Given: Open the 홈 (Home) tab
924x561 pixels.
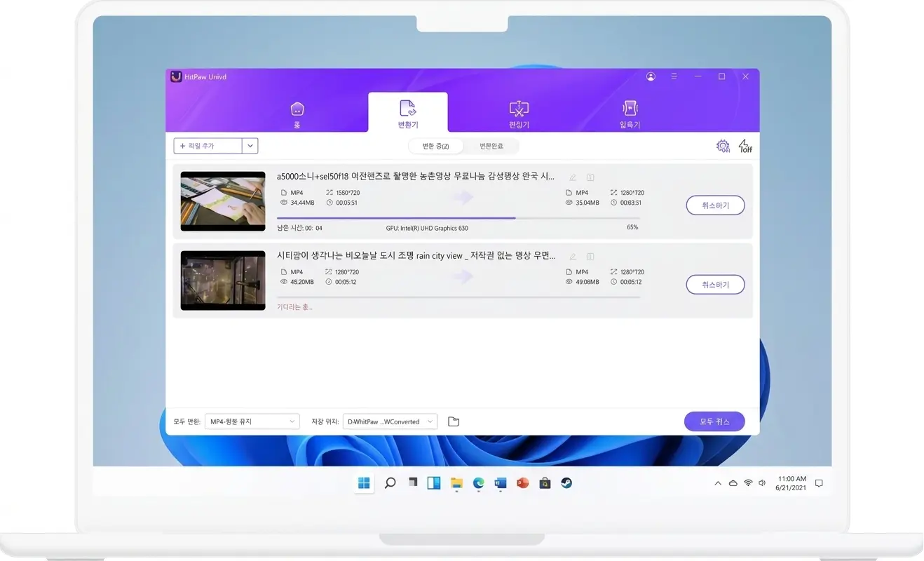Looking at the screenshot, I should click(x=297, y=115).
